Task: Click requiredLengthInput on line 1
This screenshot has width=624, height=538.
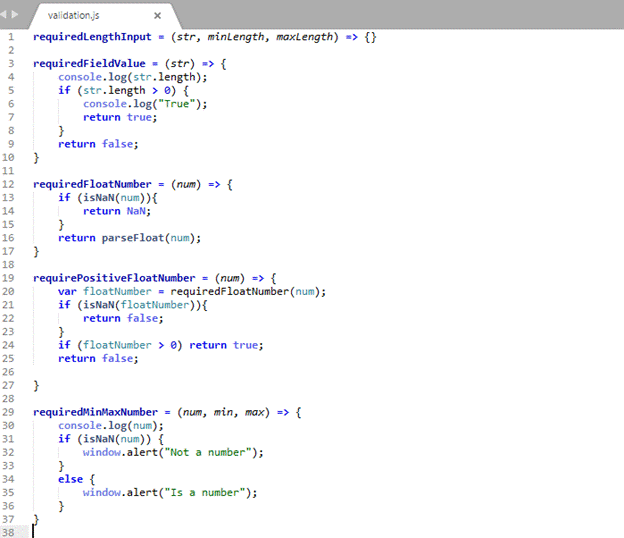Action: click(x=92, y=37)
